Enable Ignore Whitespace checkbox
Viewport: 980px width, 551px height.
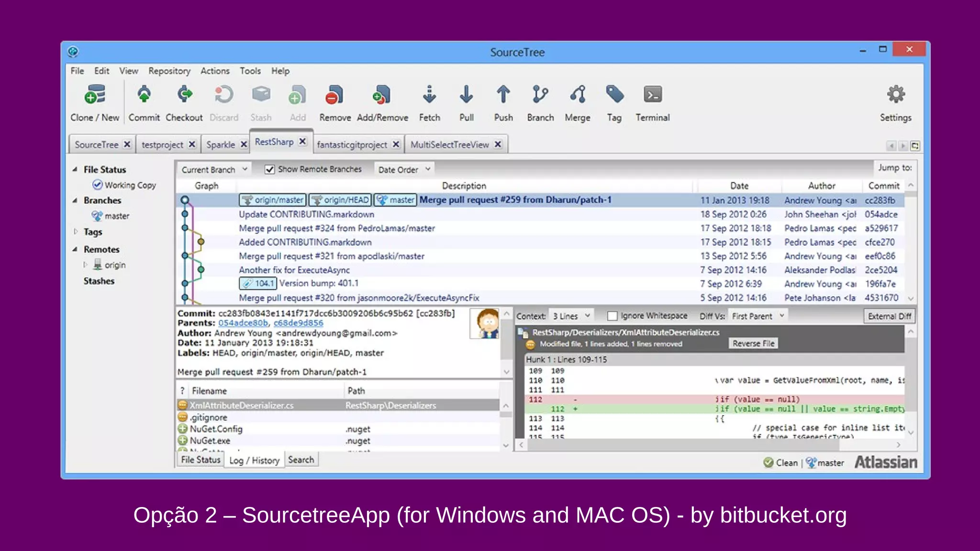pos(612,316)
